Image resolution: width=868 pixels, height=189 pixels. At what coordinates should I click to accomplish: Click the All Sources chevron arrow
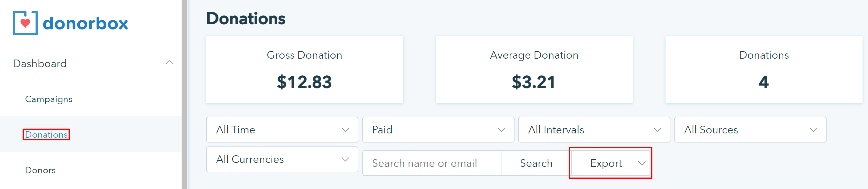pos(814,130)
